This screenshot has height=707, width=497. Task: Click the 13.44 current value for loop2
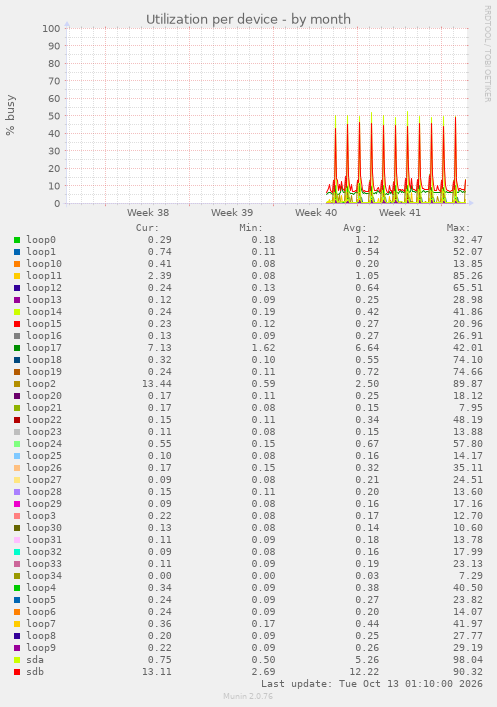[x=156, y=384]
